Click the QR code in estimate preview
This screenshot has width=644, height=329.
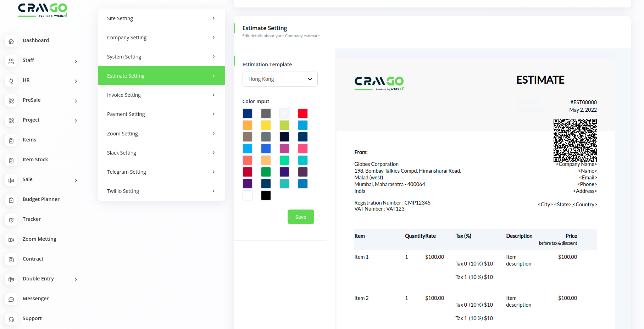click(575, 140)
